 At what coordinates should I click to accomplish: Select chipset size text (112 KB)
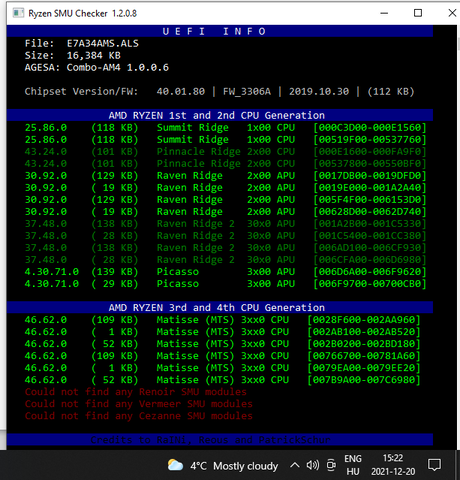[x=391, y=91]
